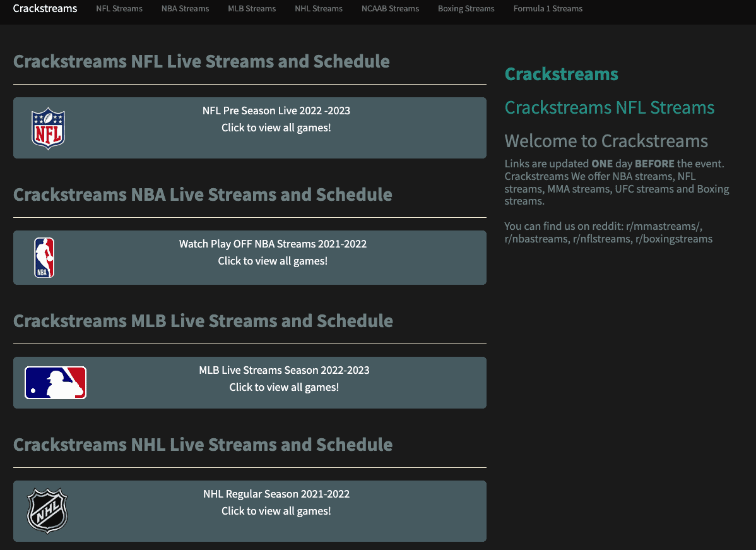756x550 pixels.
Task: Click the Crackstreams NBA Live Streams and Schedule heading
Action: tap(203, 194)
